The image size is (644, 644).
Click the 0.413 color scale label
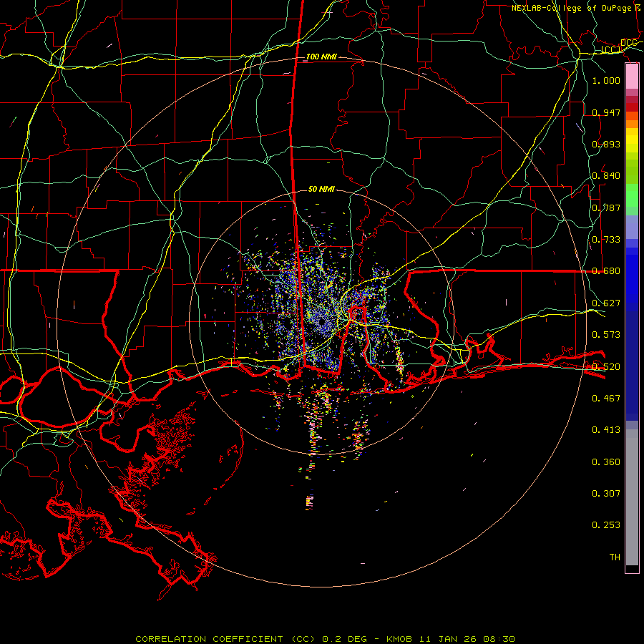coord(606,430)
